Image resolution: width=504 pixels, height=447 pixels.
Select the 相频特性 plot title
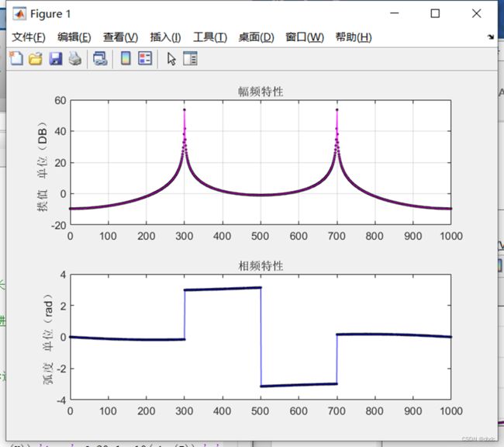coord(261,266)
